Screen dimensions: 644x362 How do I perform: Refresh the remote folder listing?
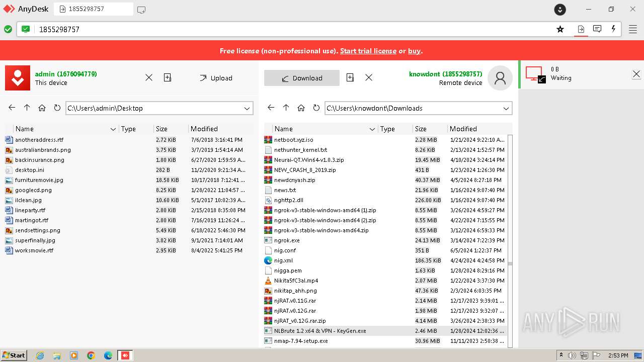coord(316,108)
